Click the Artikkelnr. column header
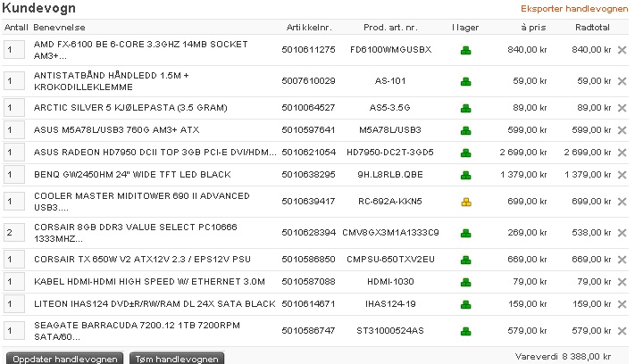This screenshot has width=635, height=364. [309, 28]
